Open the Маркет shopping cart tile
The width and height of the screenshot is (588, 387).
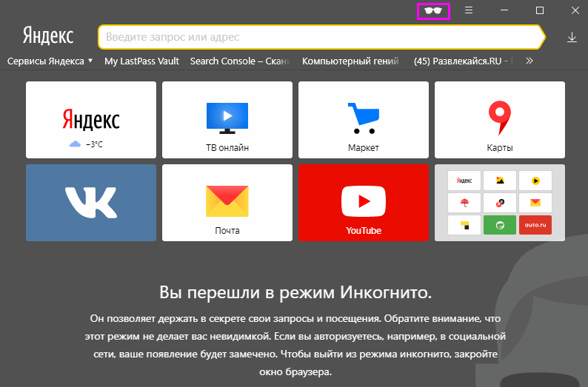tap(364, 120)
